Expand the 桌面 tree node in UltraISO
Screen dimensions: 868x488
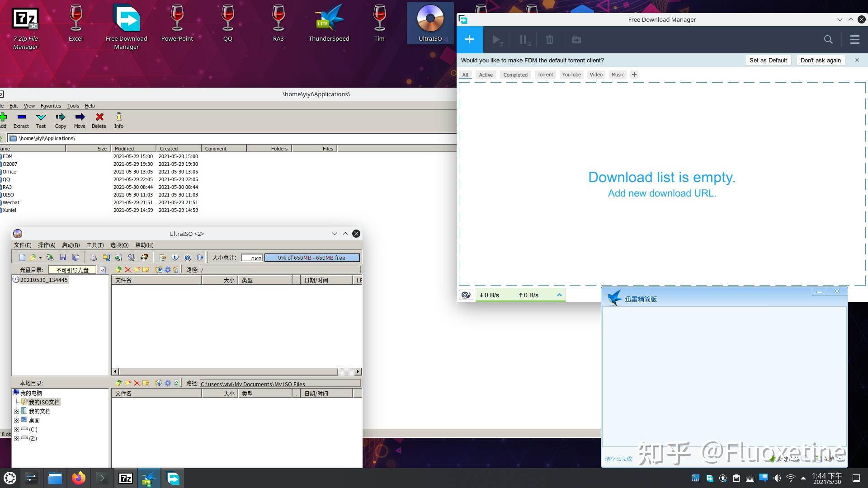17,420
